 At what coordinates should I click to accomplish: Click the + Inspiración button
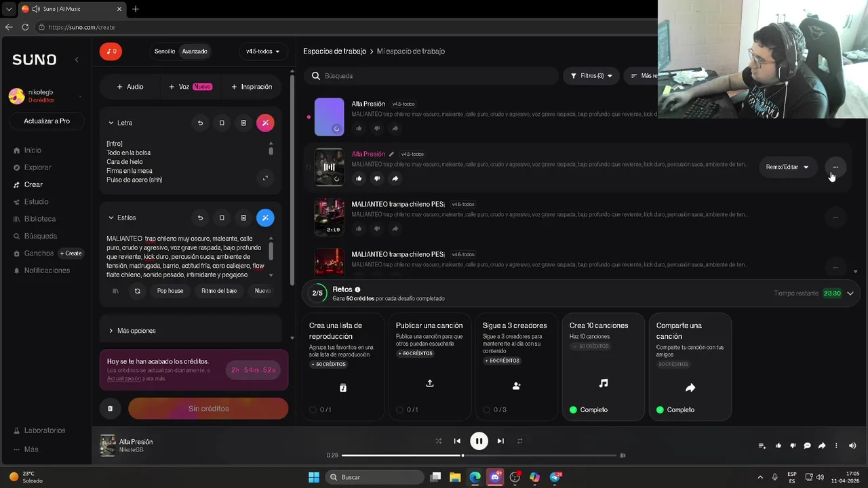coord(252,87)
